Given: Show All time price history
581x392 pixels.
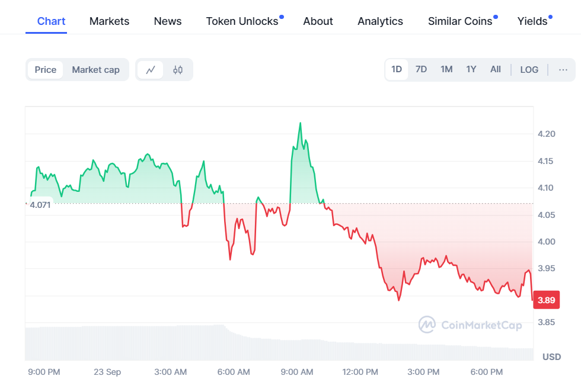Looking at the screenshot, I should click(496, 69).
